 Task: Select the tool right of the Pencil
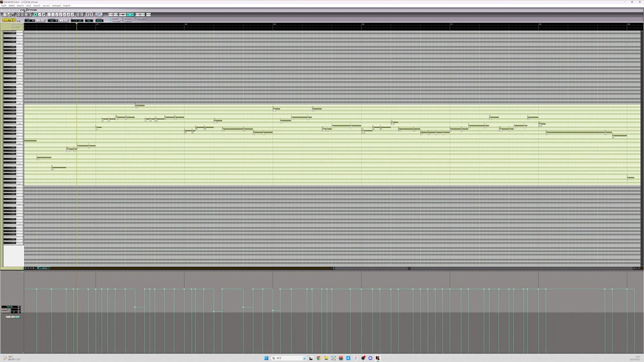coord(44,14)
